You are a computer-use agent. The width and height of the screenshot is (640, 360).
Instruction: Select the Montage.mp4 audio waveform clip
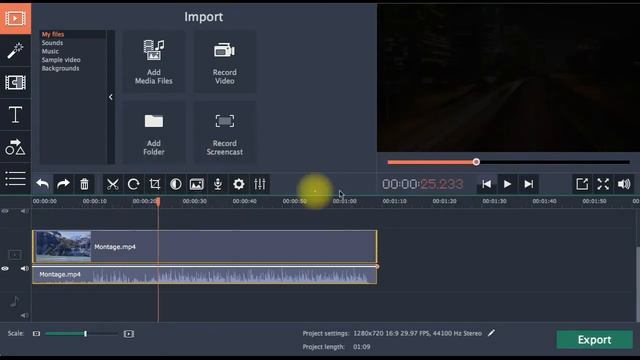204,275
